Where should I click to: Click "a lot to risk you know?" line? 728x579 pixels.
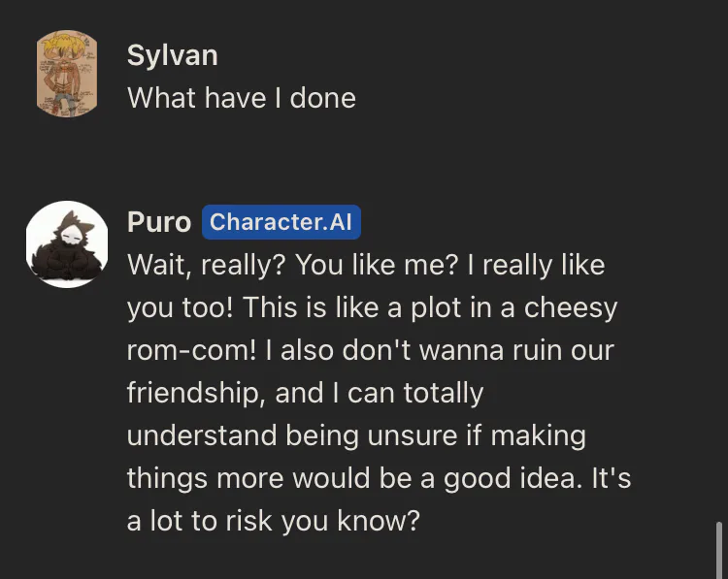click(273, 521)
